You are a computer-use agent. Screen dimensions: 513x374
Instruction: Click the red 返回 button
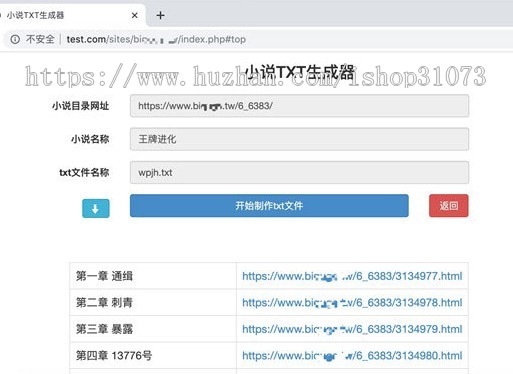(x=449, y=206)
